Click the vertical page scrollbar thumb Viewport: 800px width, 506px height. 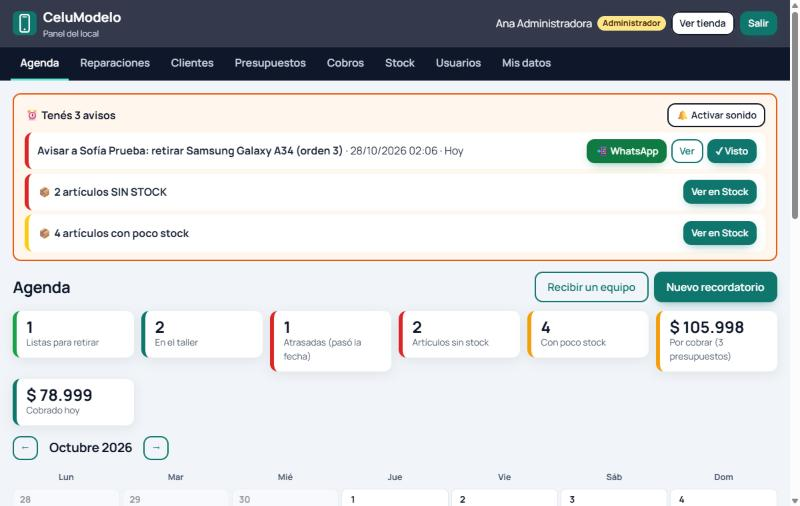pos(794,115)
